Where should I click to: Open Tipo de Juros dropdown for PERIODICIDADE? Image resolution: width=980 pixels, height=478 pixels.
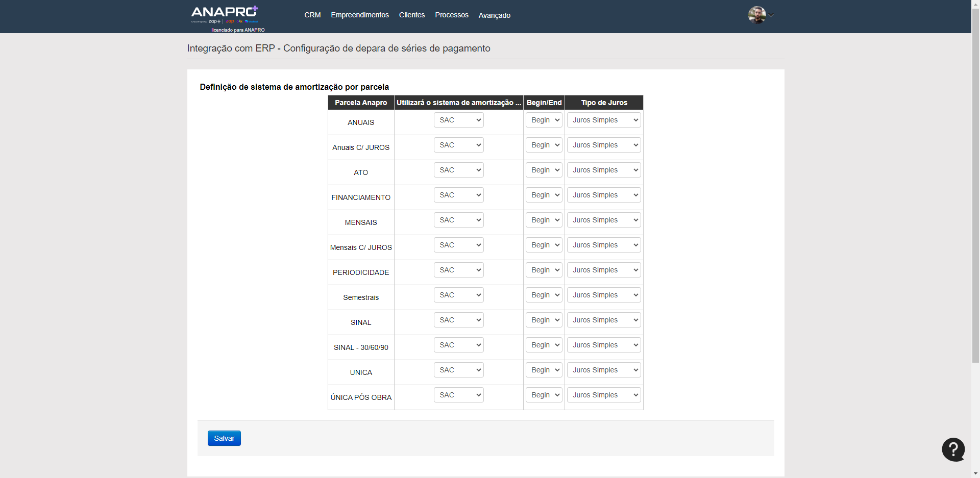(x=604, y=270)
